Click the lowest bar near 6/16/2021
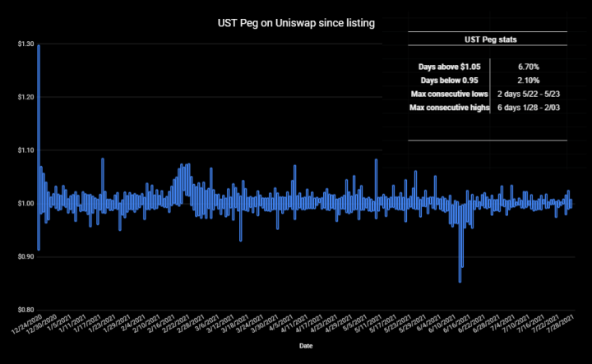Viewport: 592px width, 364px height. [460, 242]
